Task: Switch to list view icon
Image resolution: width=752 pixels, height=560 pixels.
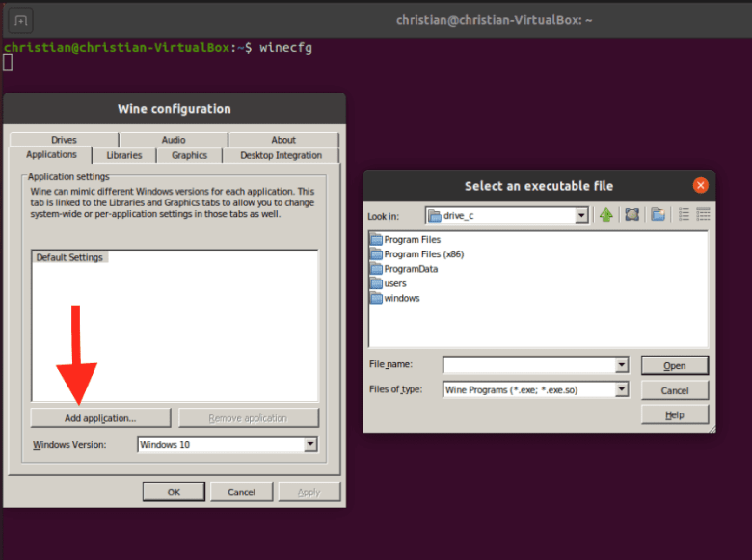Action: (x=684, y=215)
